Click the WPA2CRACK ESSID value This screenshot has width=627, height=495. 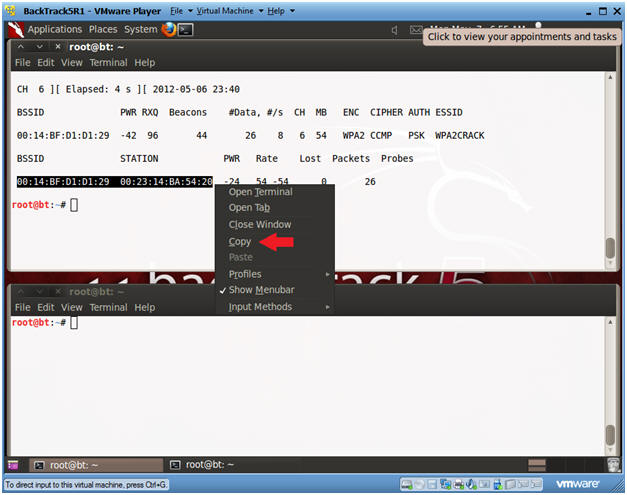click(459, 136)
